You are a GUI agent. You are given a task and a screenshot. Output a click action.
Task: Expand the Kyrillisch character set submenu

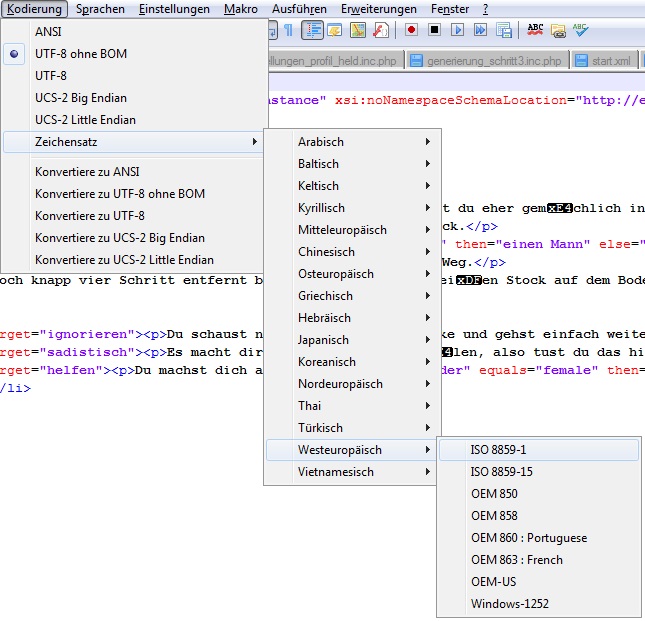pyautogui.click(x=321, y=208)
